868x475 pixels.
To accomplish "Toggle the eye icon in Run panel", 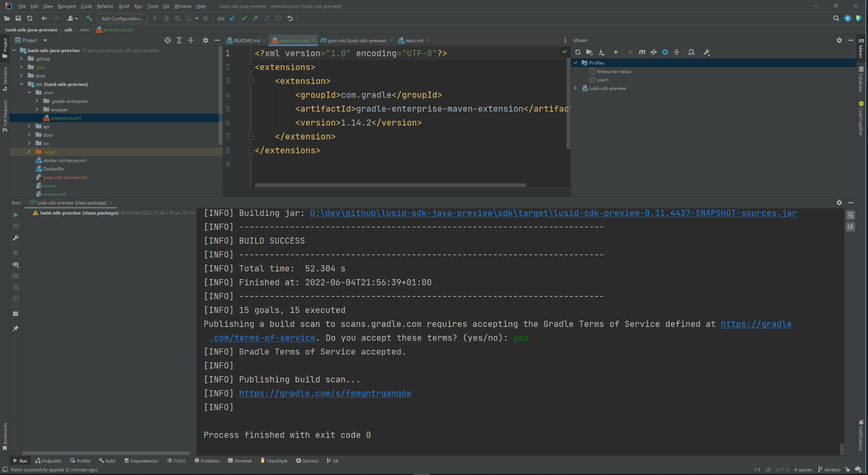I will [15, 265].
